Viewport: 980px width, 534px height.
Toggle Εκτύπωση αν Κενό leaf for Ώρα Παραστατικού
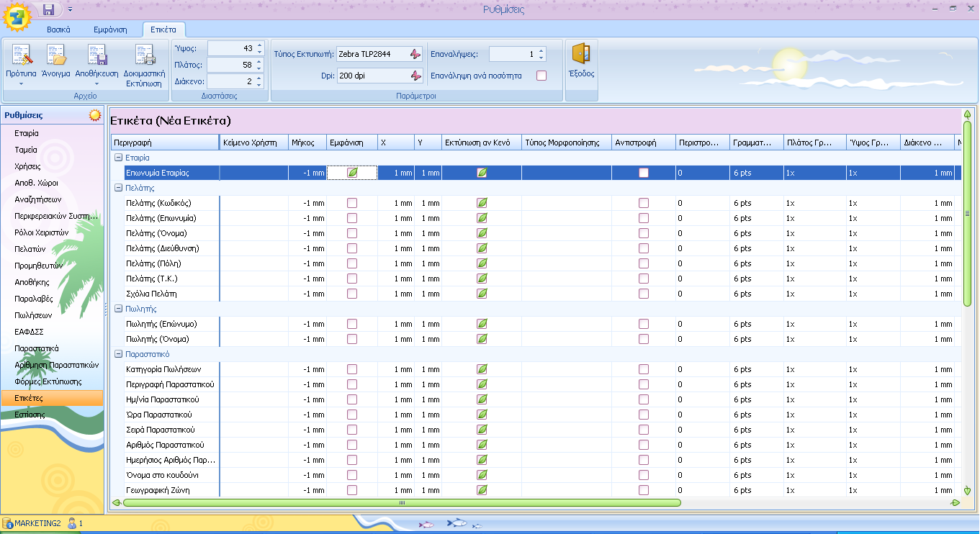click(482, 415)
